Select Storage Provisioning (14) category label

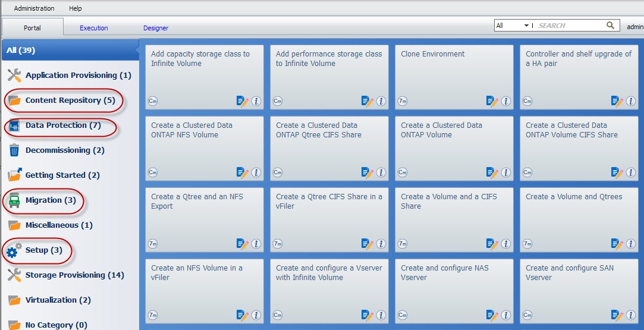point(75,275)
